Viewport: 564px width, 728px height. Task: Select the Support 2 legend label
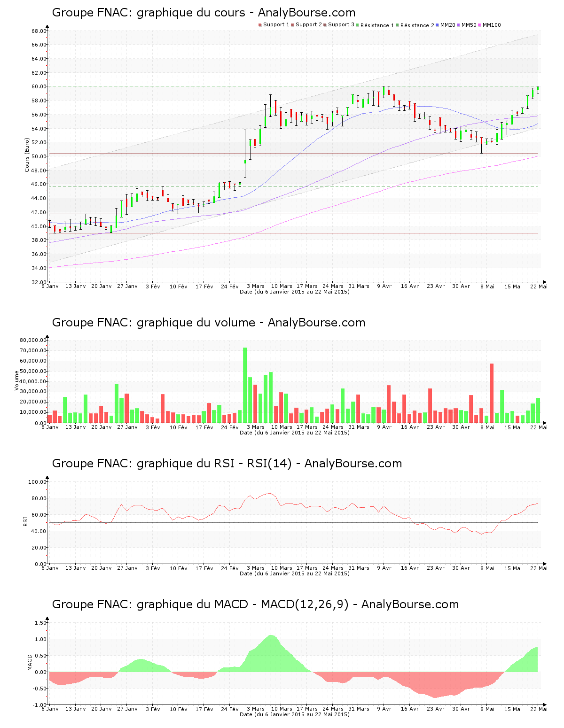point(309,25)
